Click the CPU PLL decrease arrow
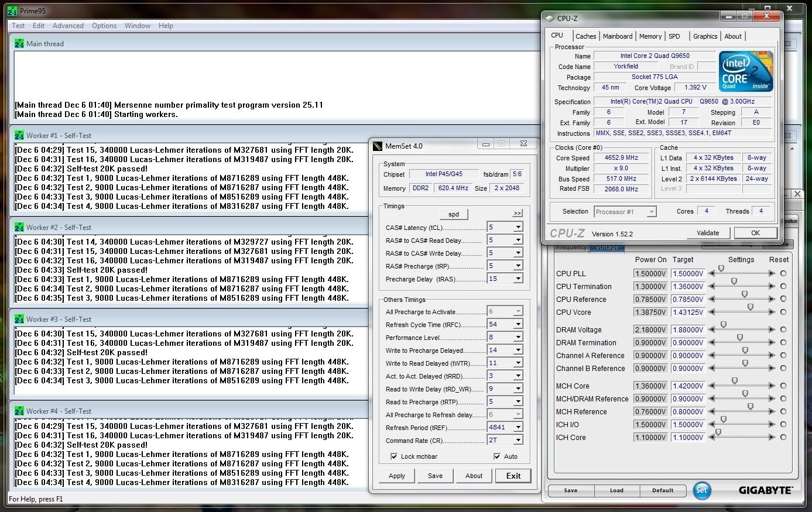812x512 pixels. (x=711, y=273)
